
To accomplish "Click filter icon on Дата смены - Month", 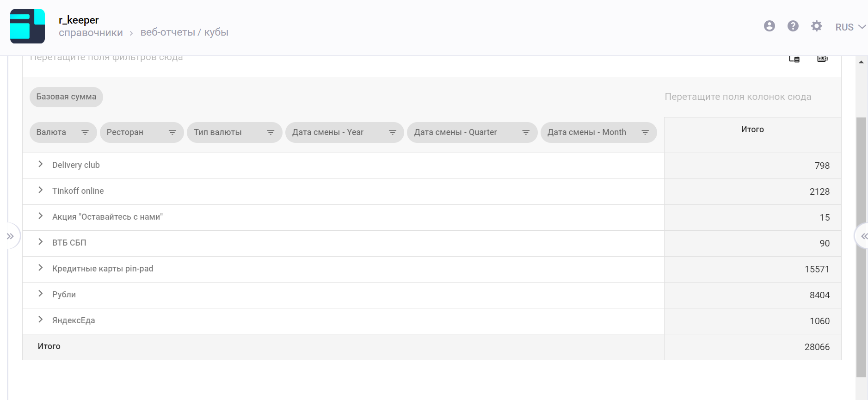I will click(x=645, y=132).
